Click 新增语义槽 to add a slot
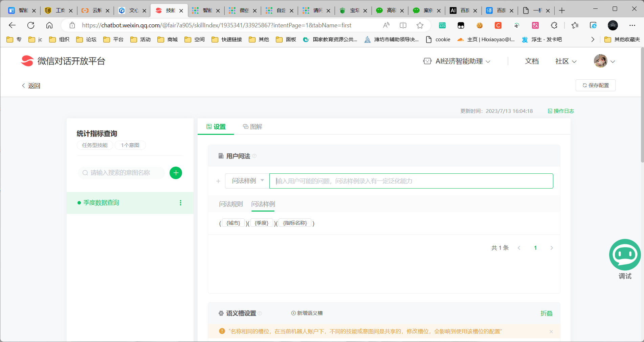 point(307,313)
